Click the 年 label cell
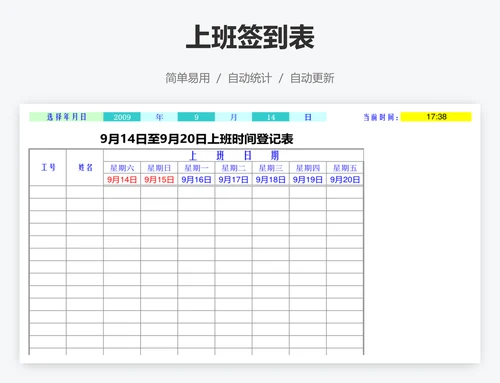Viewport: 500px width, 383px height. (159, 117)
